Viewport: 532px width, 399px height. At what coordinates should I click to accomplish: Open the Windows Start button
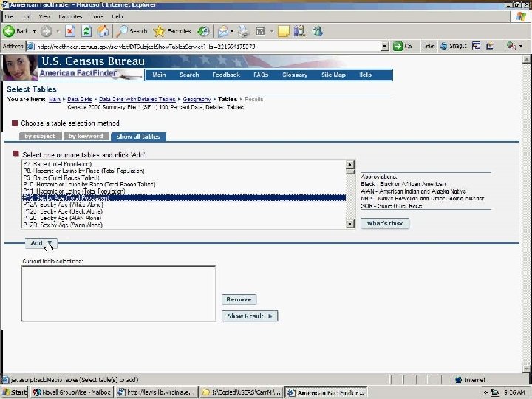14,392
